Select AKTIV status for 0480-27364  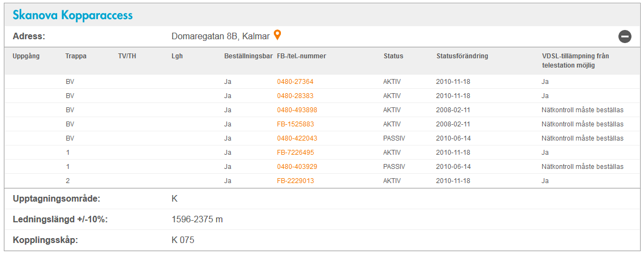(392, 81)
